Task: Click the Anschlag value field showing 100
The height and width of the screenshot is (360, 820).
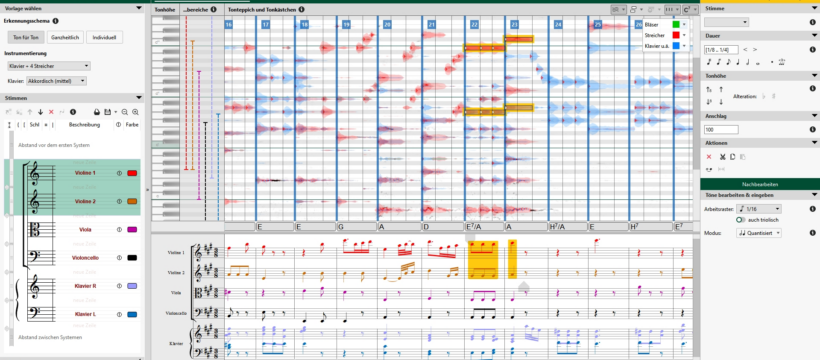Action: 721,129
